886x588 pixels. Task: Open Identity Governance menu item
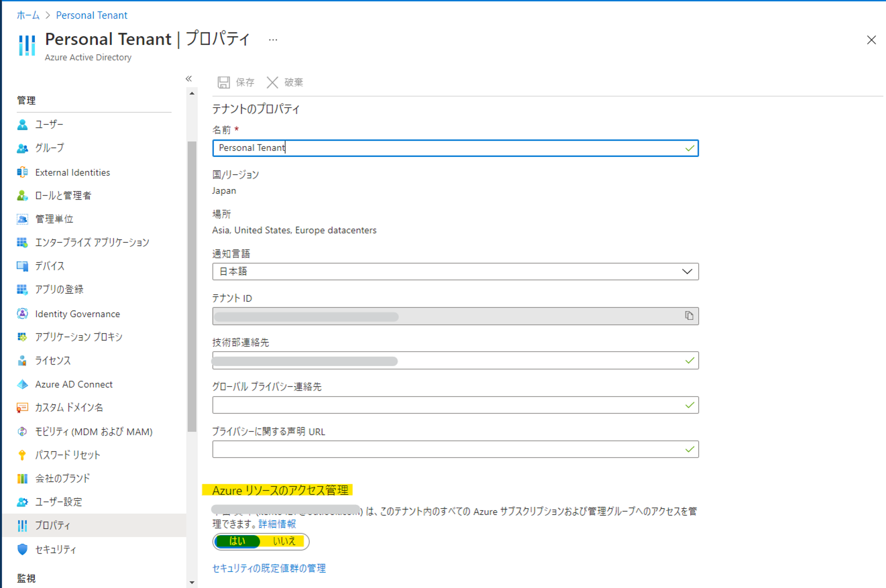pos(77,314)
